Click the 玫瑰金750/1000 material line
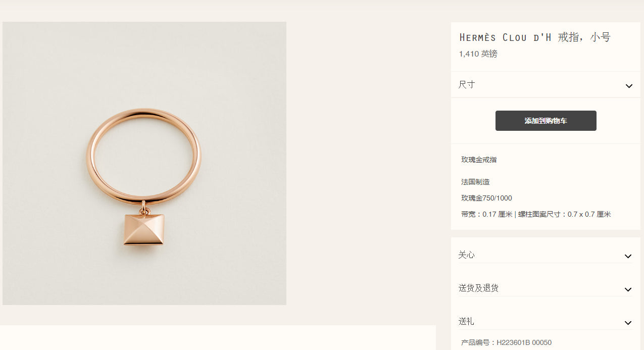The image size is (644, 350). pos(486,198)
